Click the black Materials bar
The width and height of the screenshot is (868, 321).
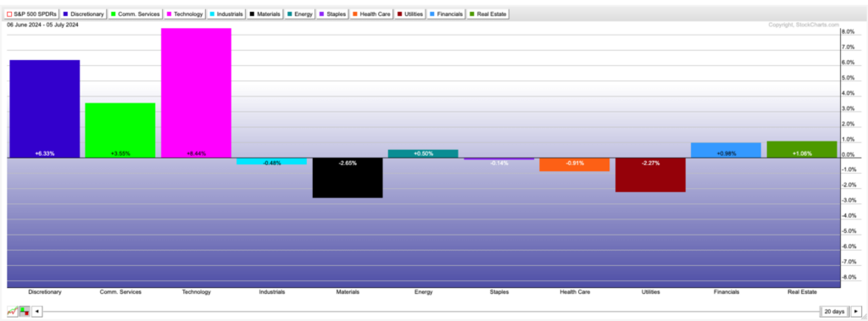pos(347,178)
